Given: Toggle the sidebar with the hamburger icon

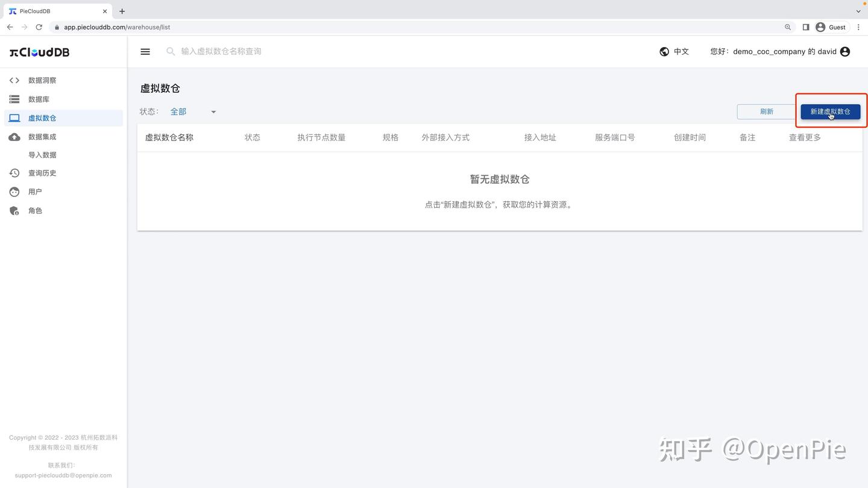Looking at the screenshot, I should tap(145, 51).
